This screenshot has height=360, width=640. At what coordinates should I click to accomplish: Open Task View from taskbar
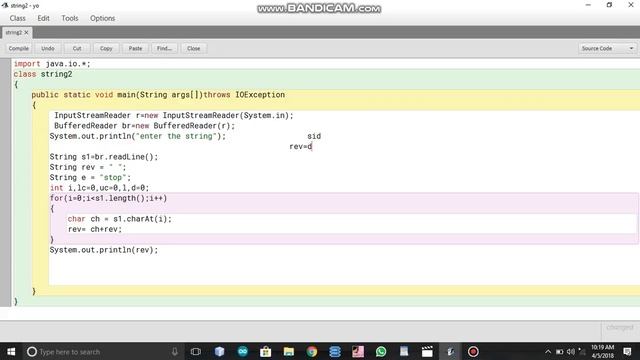point(196,351)
